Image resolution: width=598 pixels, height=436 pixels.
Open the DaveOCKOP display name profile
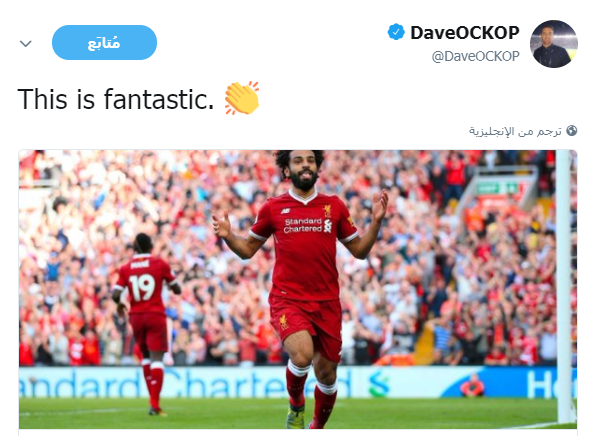point(465,33)
